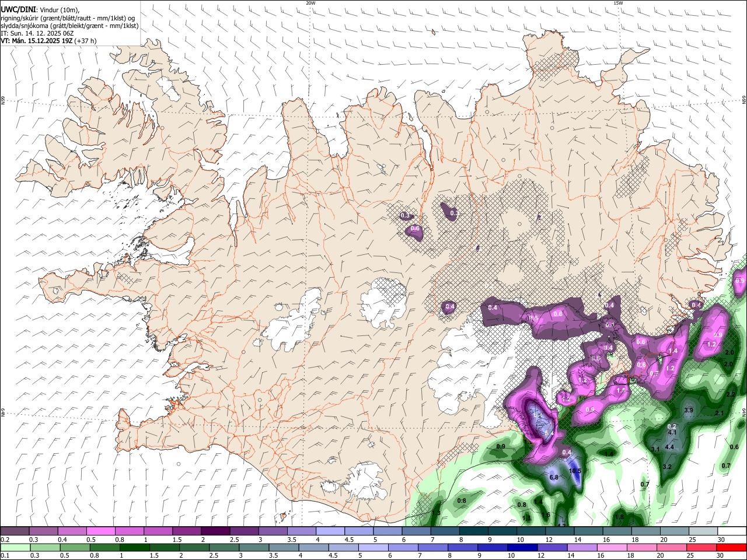Screen dimensions: 747x560
Task: Click the 6.8 precipitation value on map
Action: coord(554,477)
